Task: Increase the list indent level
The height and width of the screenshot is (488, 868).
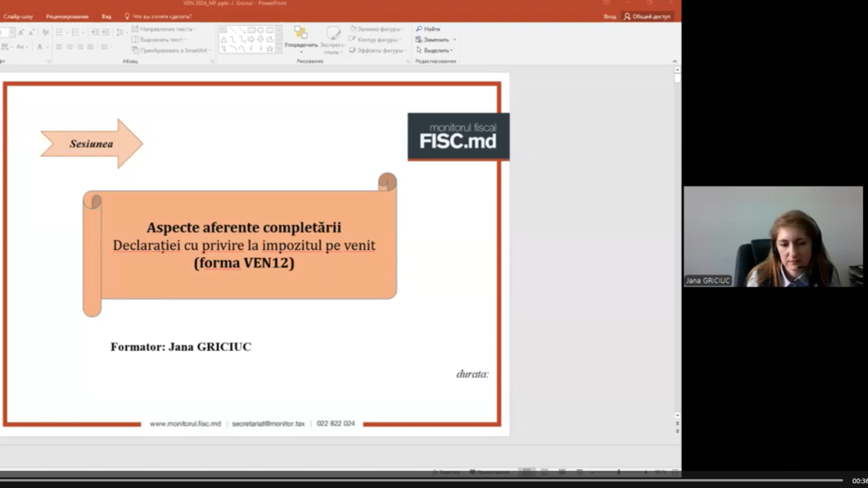Action: point(105,32)
